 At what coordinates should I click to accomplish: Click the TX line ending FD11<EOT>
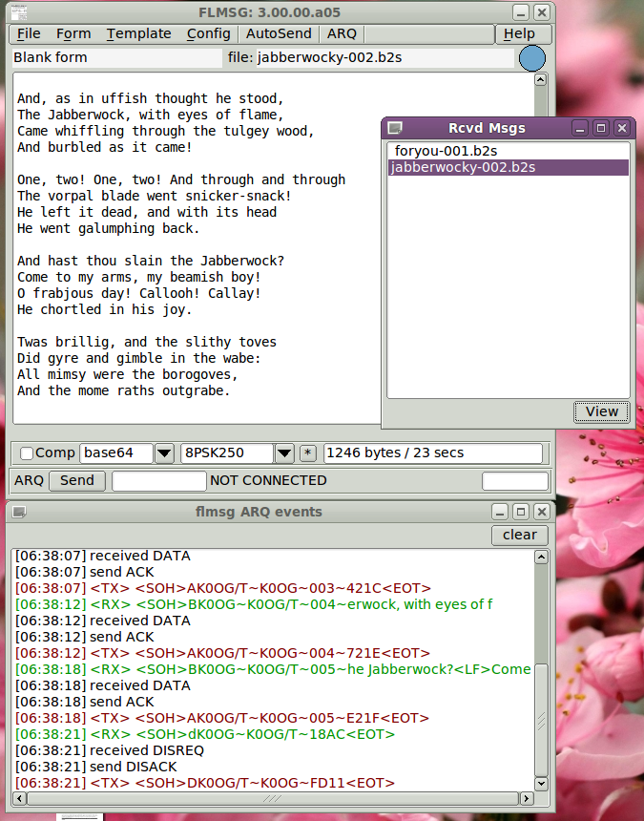click(204, 783)
